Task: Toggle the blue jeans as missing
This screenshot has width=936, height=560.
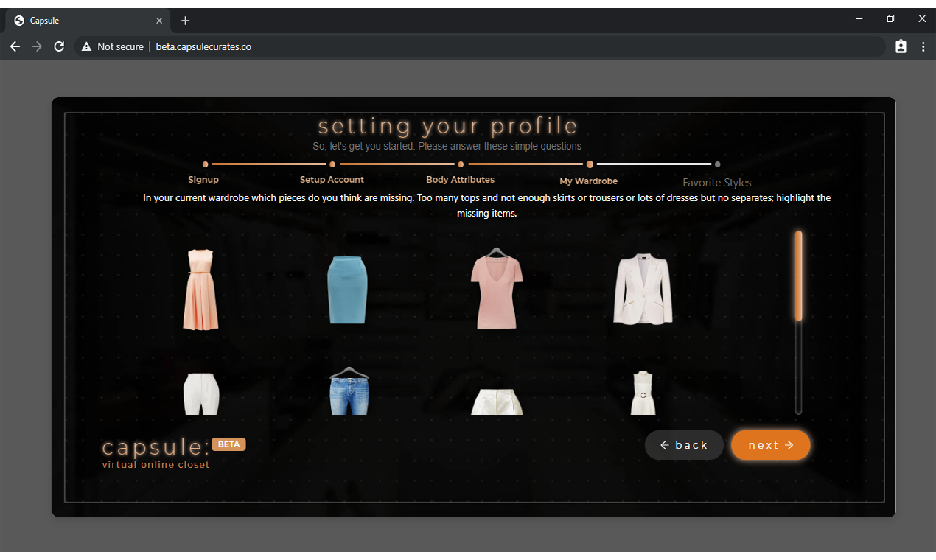Action: tap(347, 393)
